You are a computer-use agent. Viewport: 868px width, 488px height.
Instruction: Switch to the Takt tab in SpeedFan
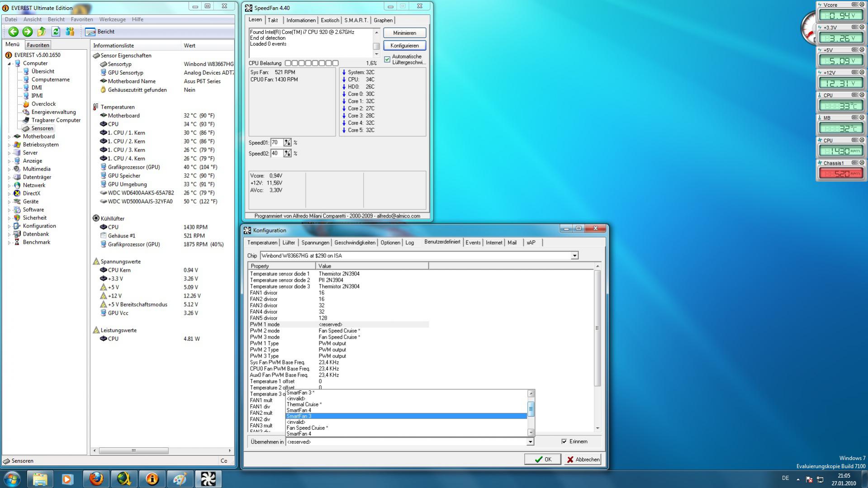point(273,20)
